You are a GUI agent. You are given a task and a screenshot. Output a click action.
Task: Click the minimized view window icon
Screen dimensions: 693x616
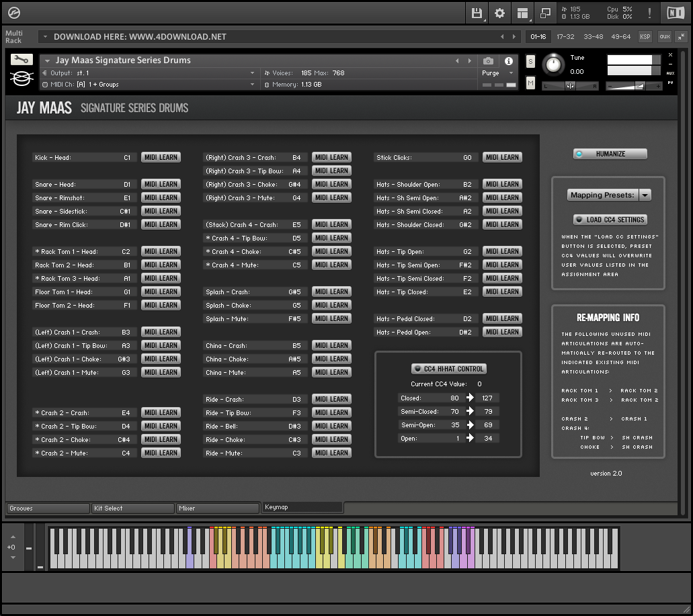(545, 13)
